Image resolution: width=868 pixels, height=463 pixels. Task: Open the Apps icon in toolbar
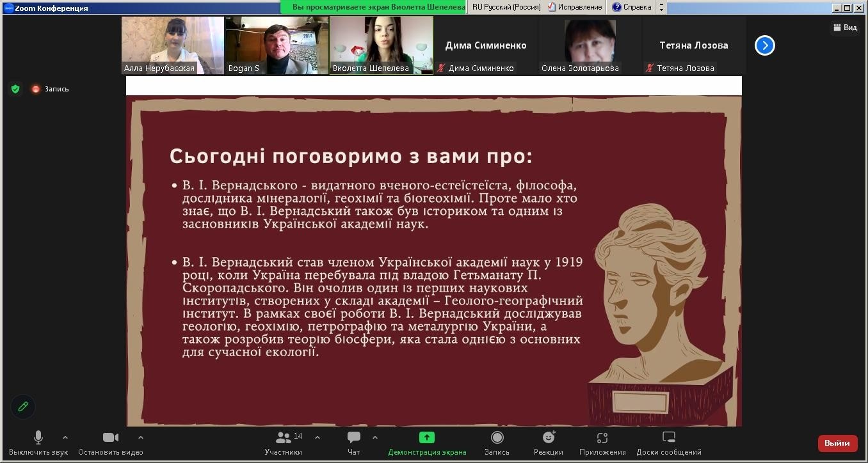click(602, 438)
